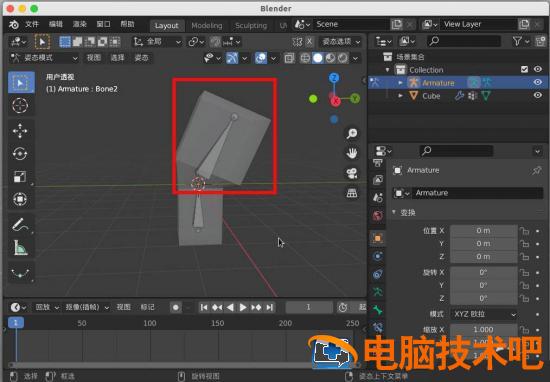Select the Rotate tool

[x=20, y=154]
